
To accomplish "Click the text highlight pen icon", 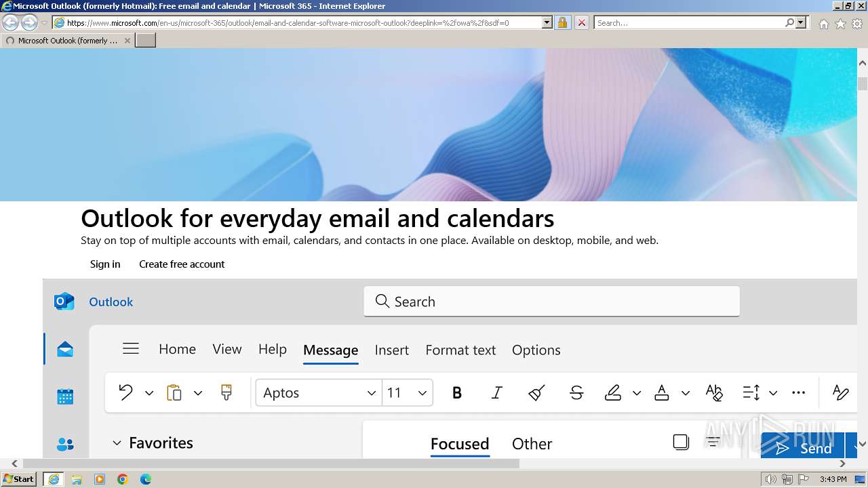I will pos(613,392).
